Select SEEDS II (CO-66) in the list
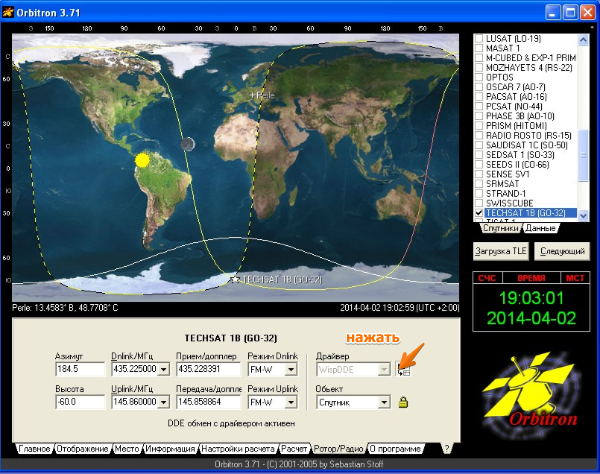The height and width of the screenshot is (474, 600). coord(517,165)
